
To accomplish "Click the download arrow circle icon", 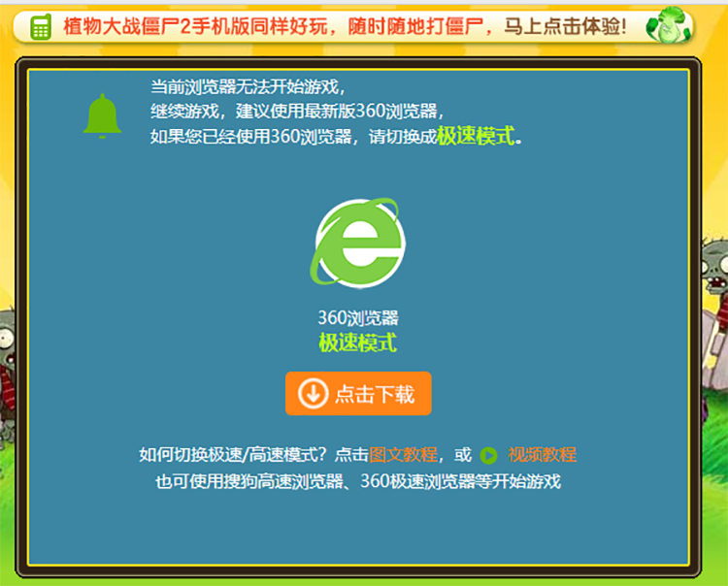I will (x=313, y=394).
